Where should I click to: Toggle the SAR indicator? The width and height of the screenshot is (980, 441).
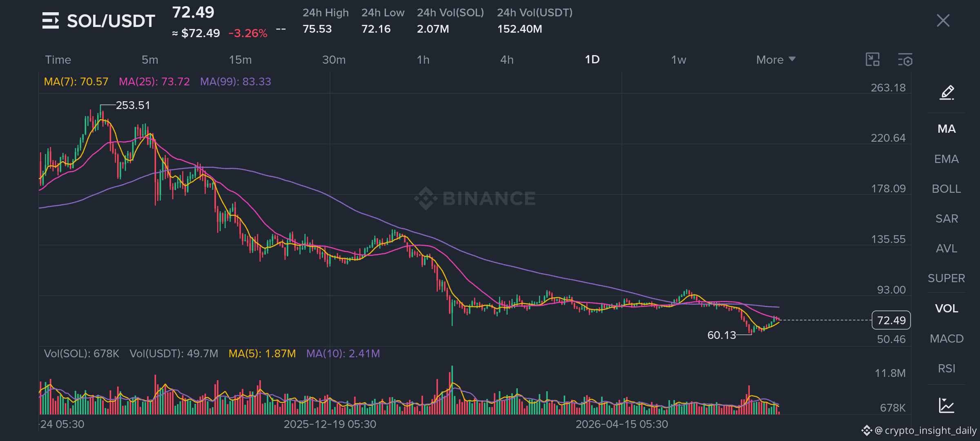click(x=947, y=218)
